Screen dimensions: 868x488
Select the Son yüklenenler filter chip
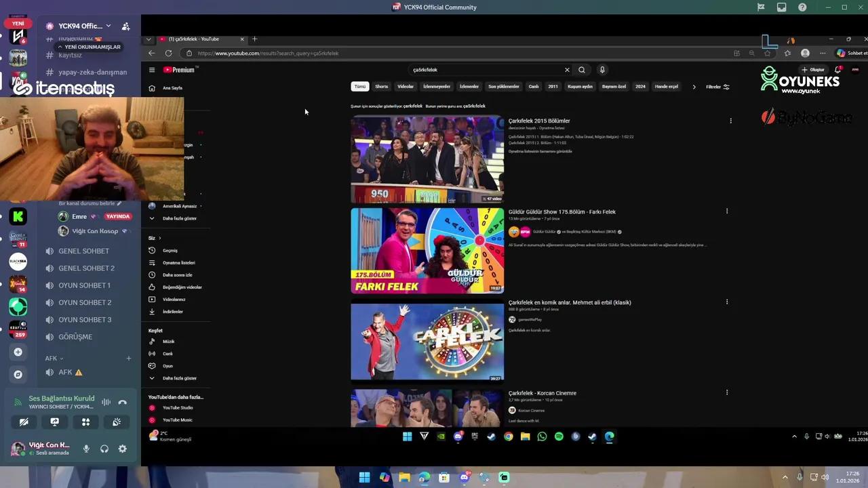[x=504, y=87]
